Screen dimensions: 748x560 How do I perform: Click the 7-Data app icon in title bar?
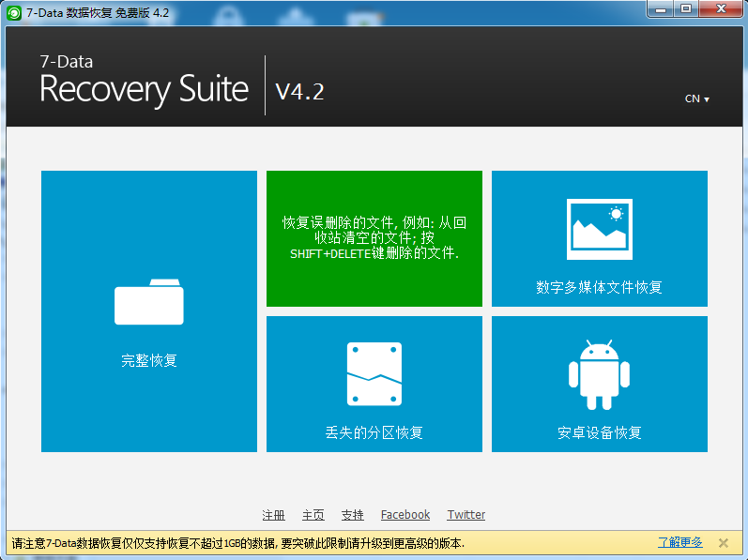click(x=14, y=13)
